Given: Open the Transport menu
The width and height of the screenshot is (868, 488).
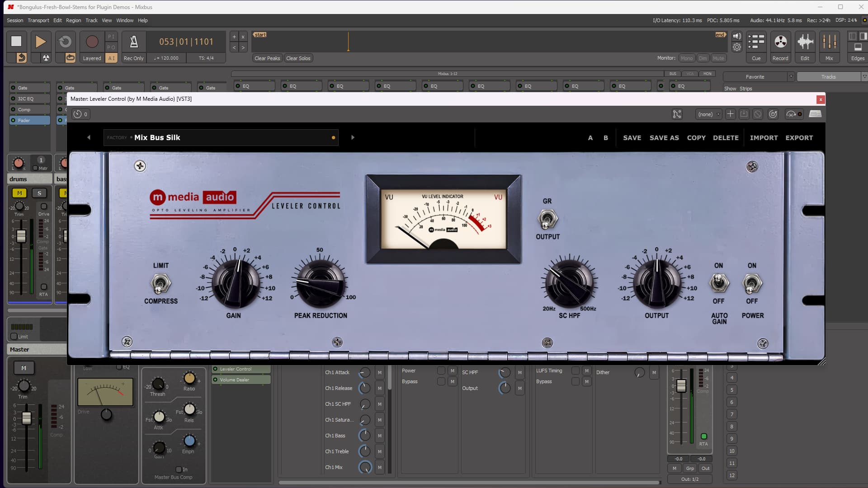Looking at the screenshot, I should [x=38, y=20].
